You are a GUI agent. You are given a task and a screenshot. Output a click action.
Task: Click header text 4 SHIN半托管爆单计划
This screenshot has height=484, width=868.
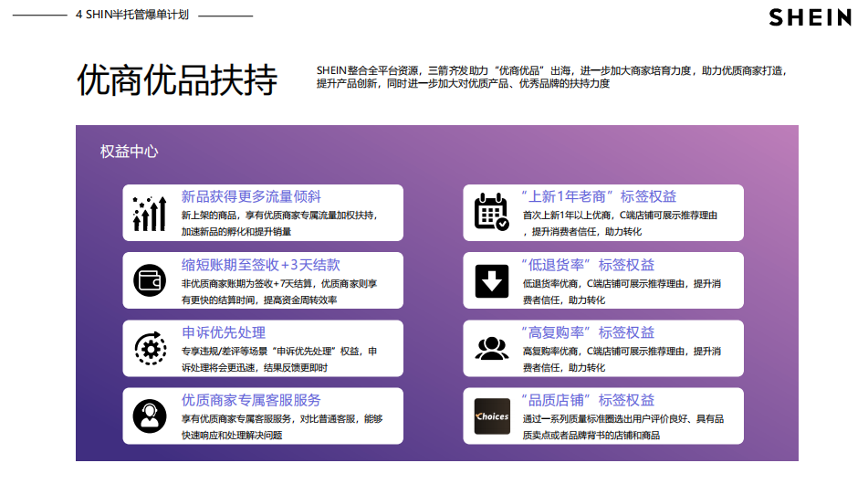131,15
